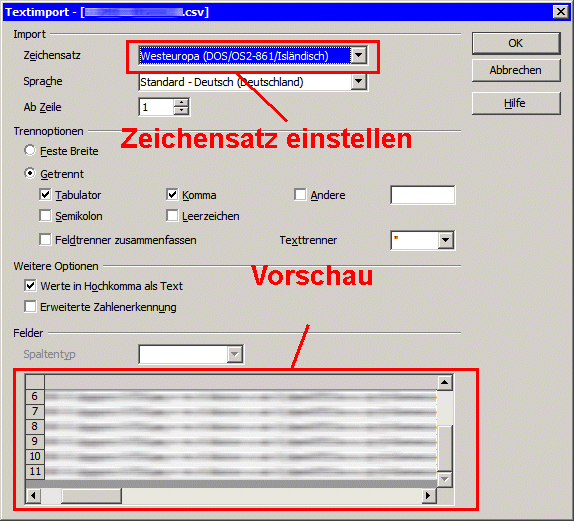Screen dimensions: 574x521
Task: Open the Spaltentyp column type dropdown
Action: (x=235, y=354)
